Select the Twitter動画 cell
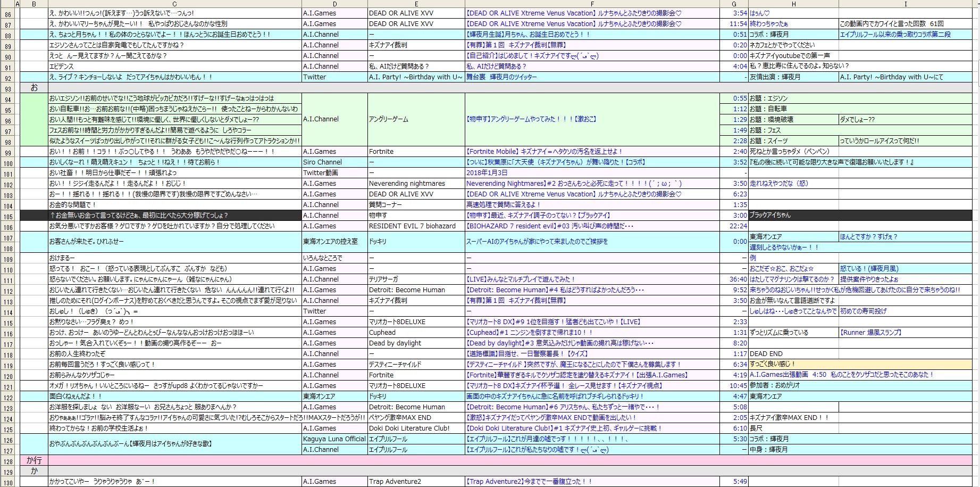The height and width of the screenshot is (487, 980). point(334,173)
